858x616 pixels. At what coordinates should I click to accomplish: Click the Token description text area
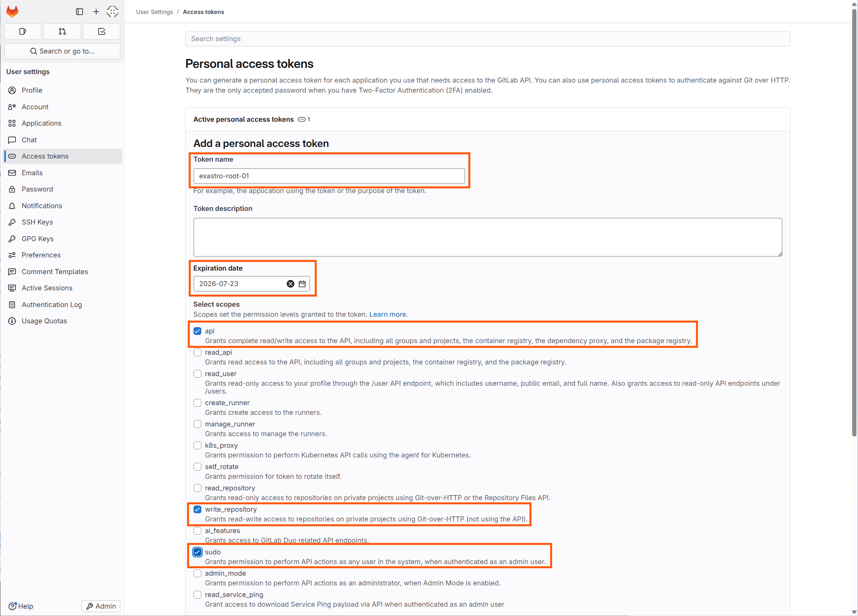pos(488,237)
